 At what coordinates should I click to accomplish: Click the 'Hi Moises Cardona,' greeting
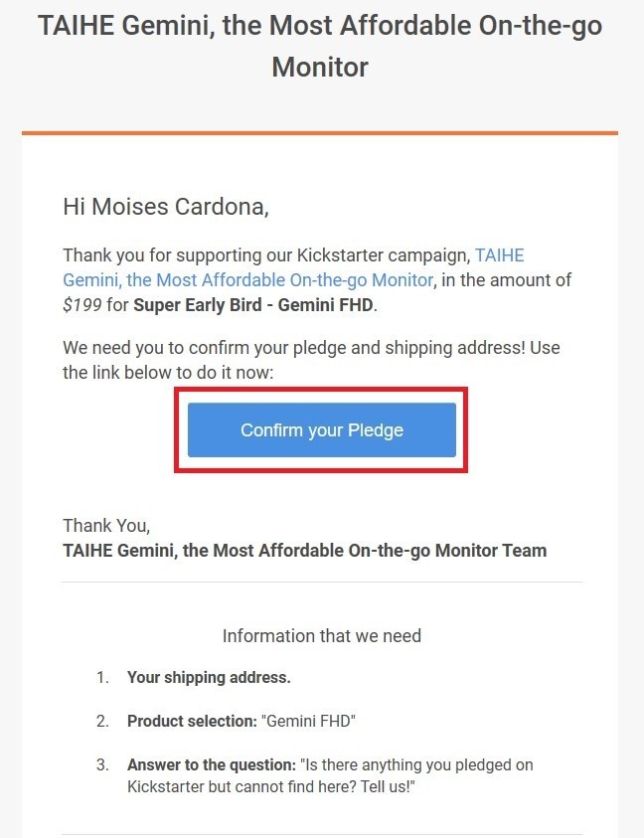(166, 207)
